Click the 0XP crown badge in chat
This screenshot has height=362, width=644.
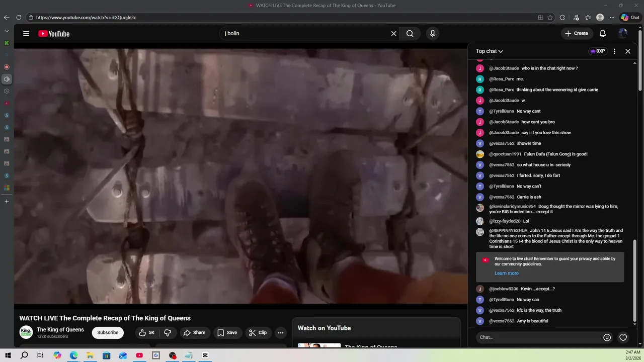(597, 51)
